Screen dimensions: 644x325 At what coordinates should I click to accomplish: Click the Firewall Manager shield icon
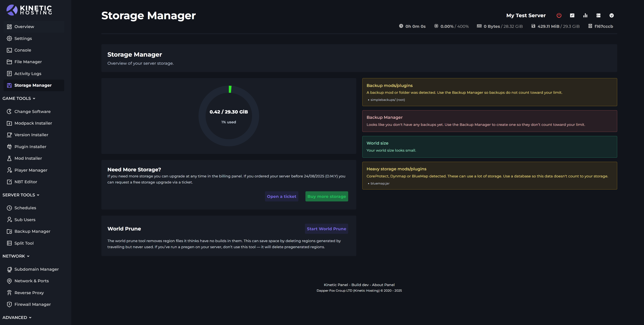click(9, 304)
